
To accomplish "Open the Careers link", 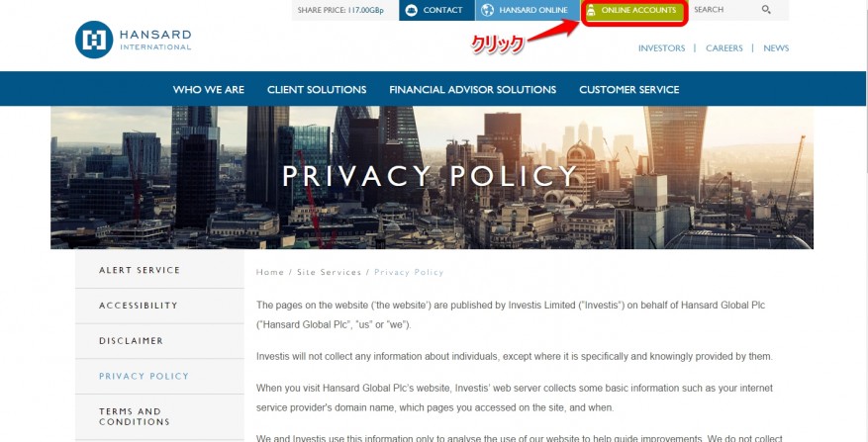I will click(724, 48).
